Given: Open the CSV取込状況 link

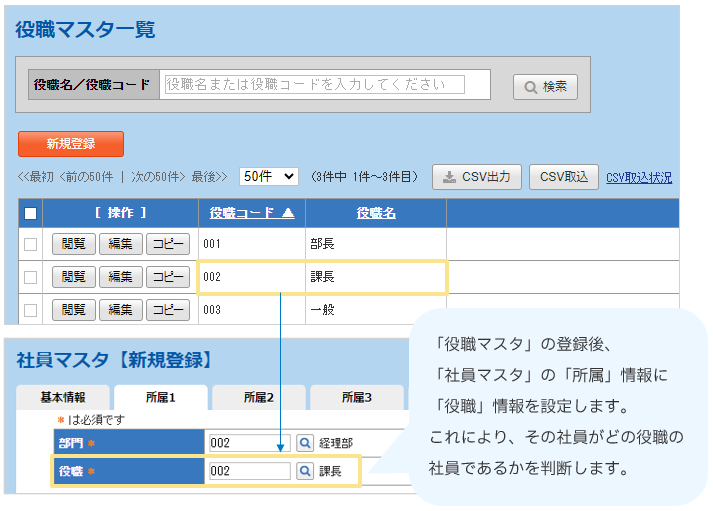Looking at the screenshot, I should pos(639,178).
